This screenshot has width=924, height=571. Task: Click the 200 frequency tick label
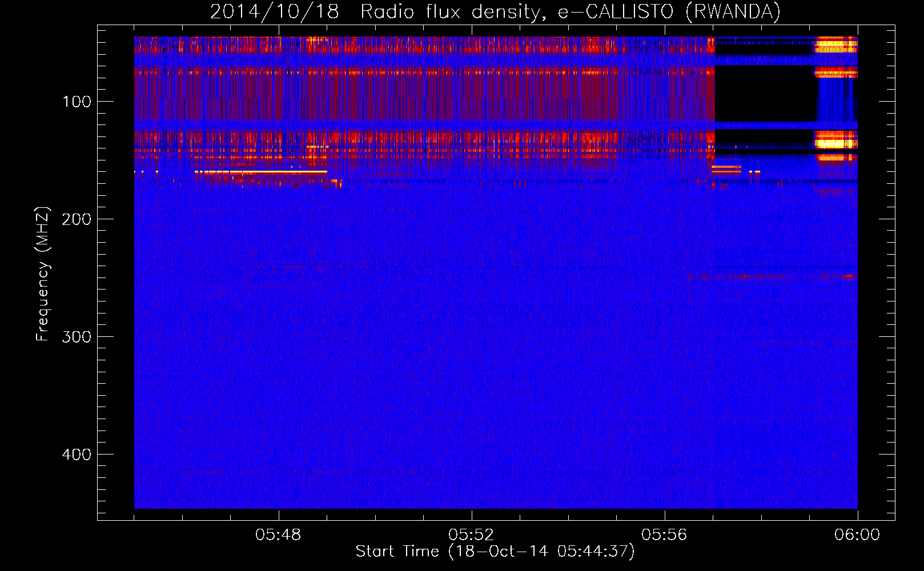point(77,219)
